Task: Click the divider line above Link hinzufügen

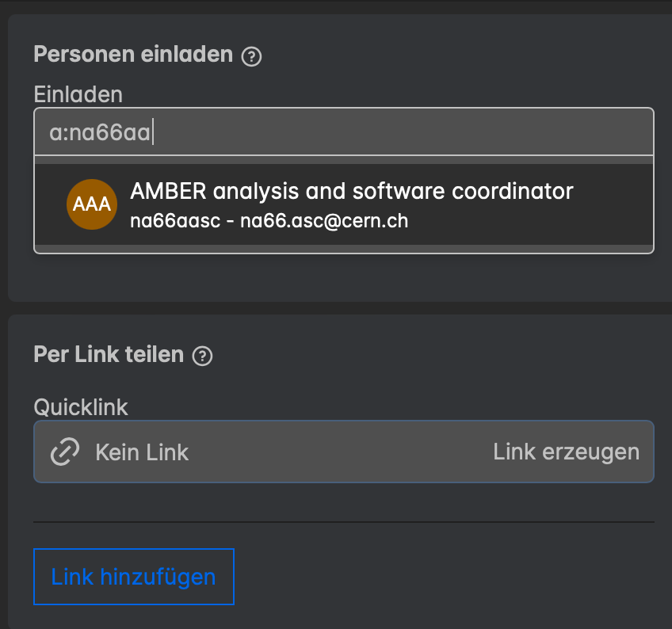Action: pos(344,522)
